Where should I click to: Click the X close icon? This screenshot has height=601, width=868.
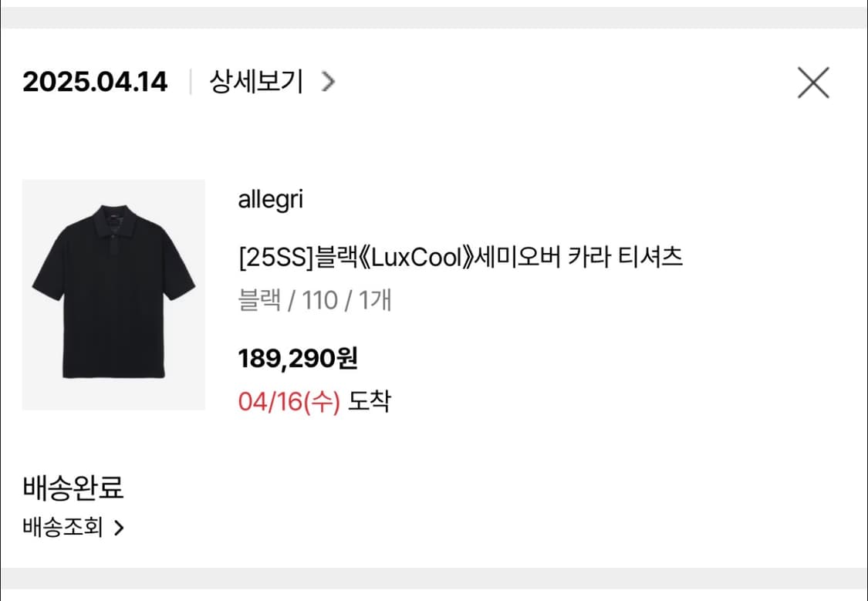pos(812,83)
